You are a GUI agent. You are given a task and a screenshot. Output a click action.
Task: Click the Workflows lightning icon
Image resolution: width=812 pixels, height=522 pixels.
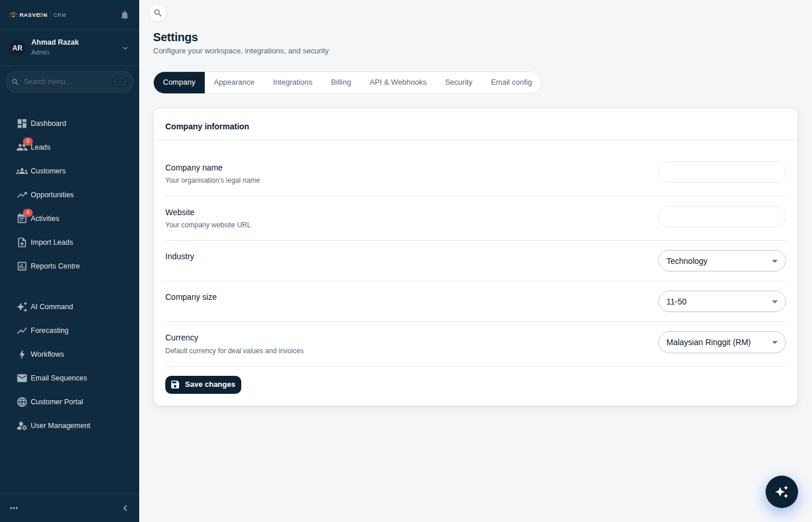point(22,354)
